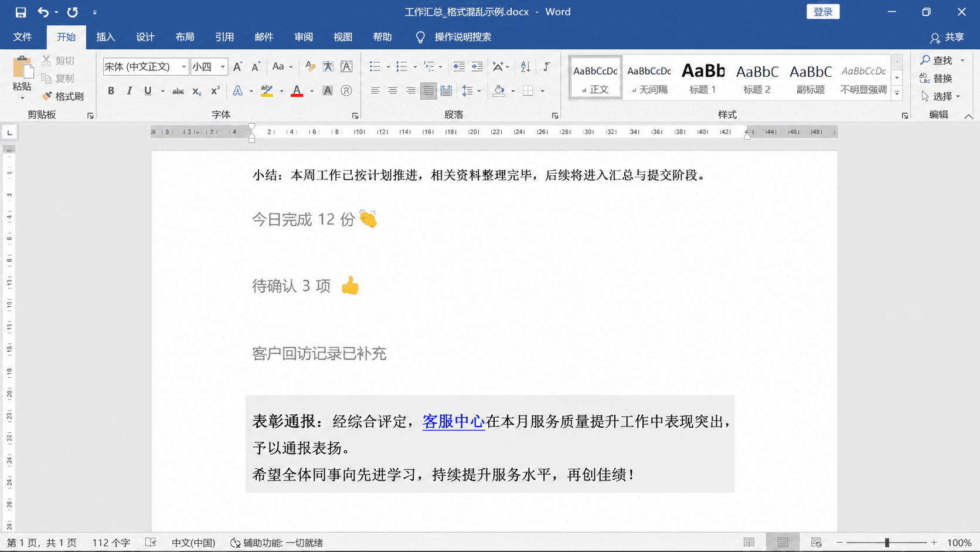Expand the styles gallery more arrow
This screenshot has height=552, width=980.
(x=897, y=93)
